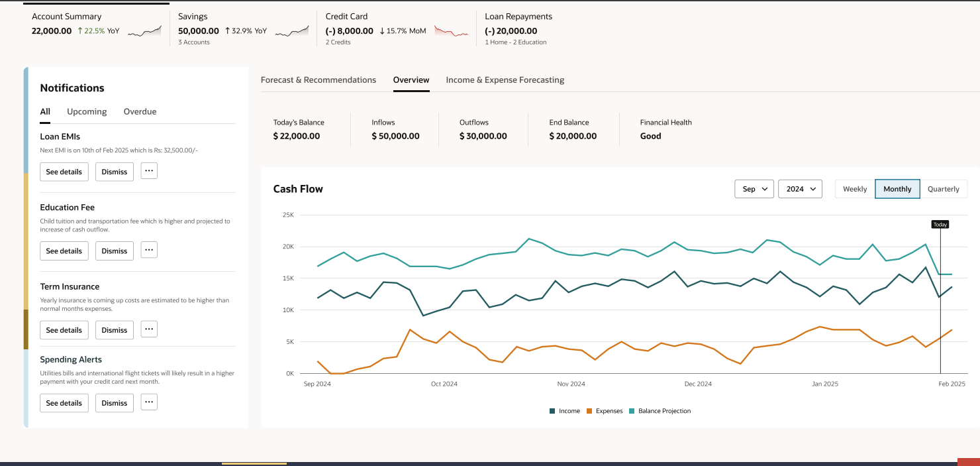Toggle Income series in chart legend
The width and height of the screenshot is (980, 466).
565,411
